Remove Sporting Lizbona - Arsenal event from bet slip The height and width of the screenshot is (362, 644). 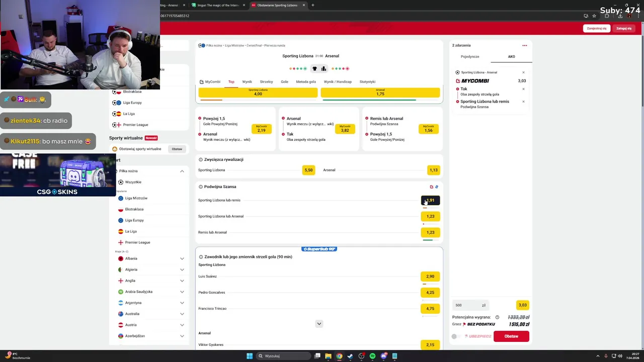[x=523, y=72]
